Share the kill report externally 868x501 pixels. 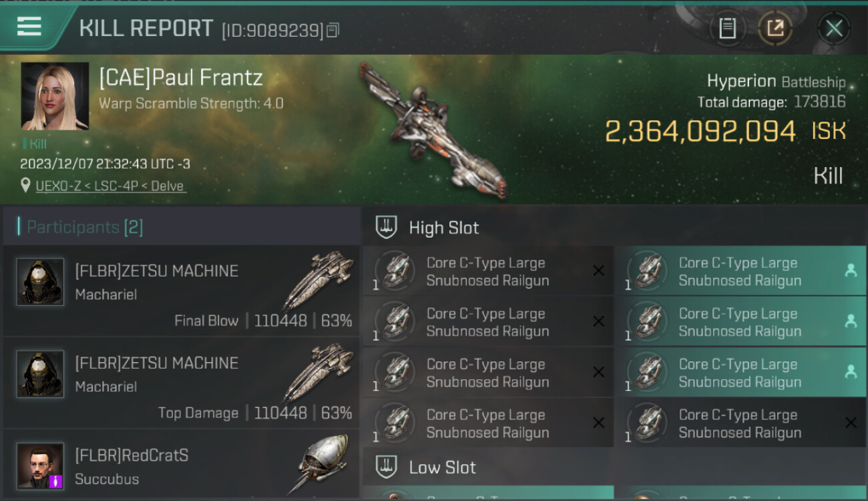[775, 28]
